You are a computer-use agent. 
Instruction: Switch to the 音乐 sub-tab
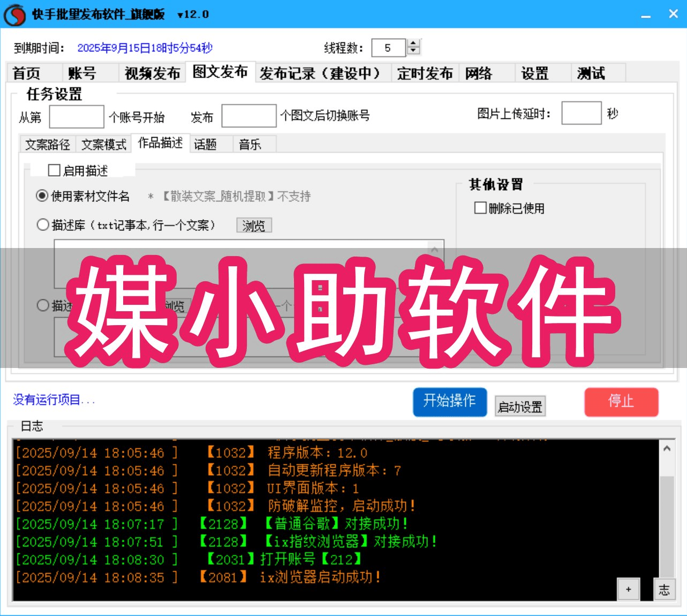[255, 145]
